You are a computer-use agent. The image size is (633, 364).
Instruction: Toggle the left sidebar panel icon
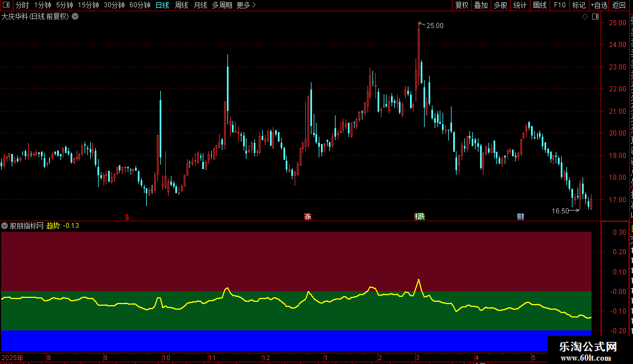coord(6,5)
